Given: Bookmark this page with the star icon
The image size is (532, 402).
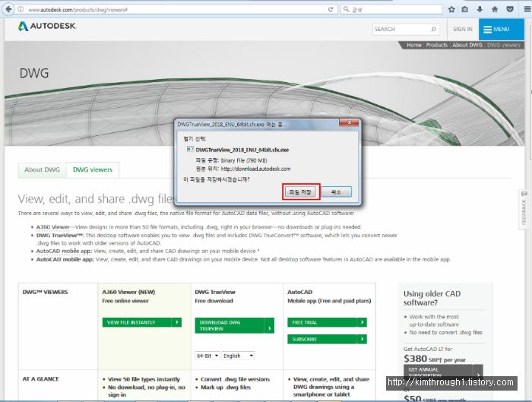Looking at the screenshot, I should click(451, 9).
